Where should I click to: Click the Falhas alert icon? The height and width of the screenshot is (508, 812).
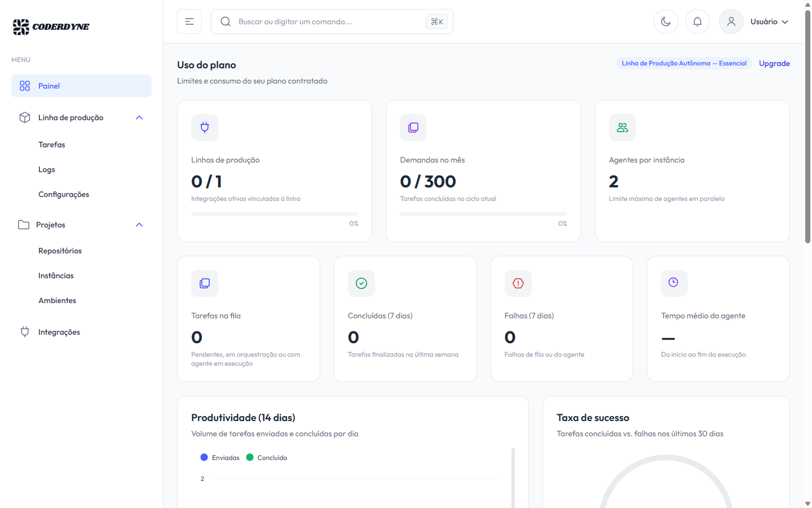tap(518, 283)
